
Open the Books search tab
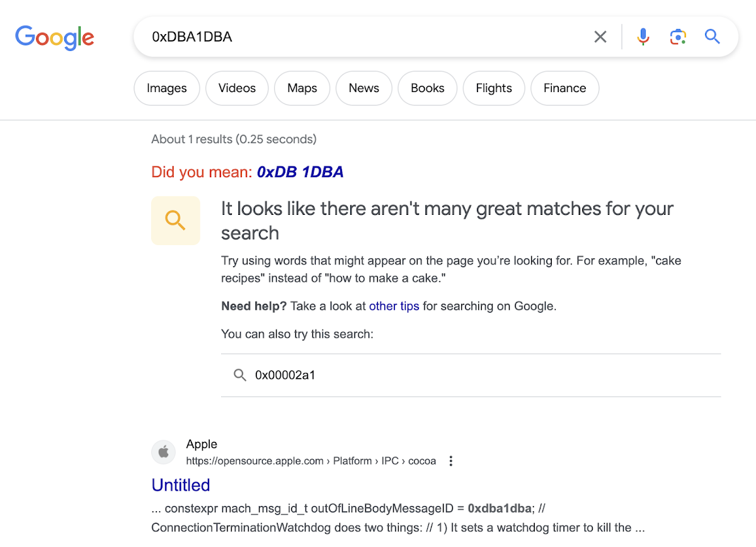pyautogui.click(x=427, y=88)
